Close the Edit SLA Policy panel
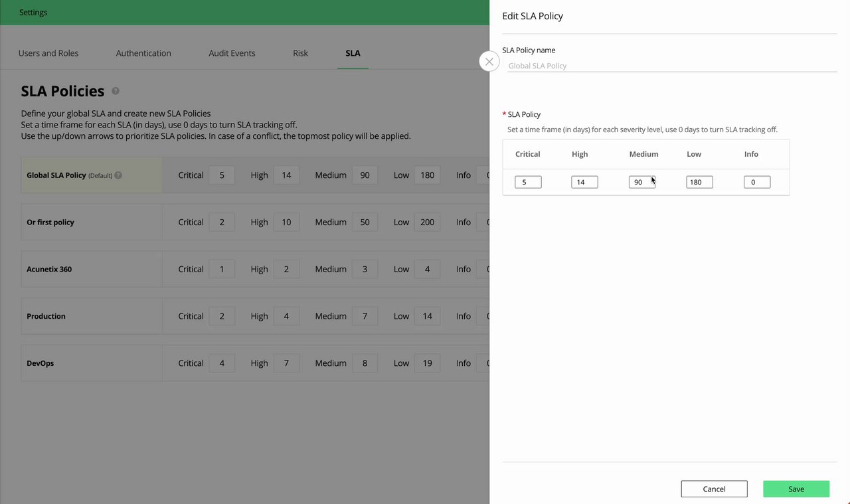 point(489,62)
